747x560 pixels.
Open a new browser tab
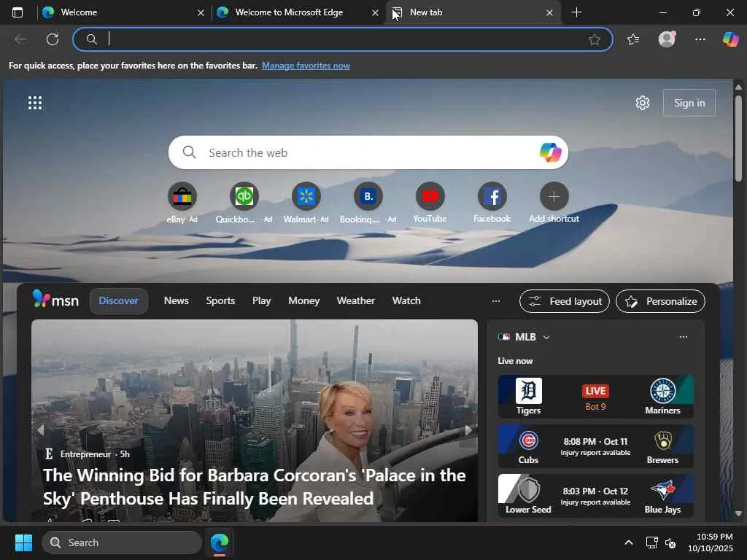[576, 12]
